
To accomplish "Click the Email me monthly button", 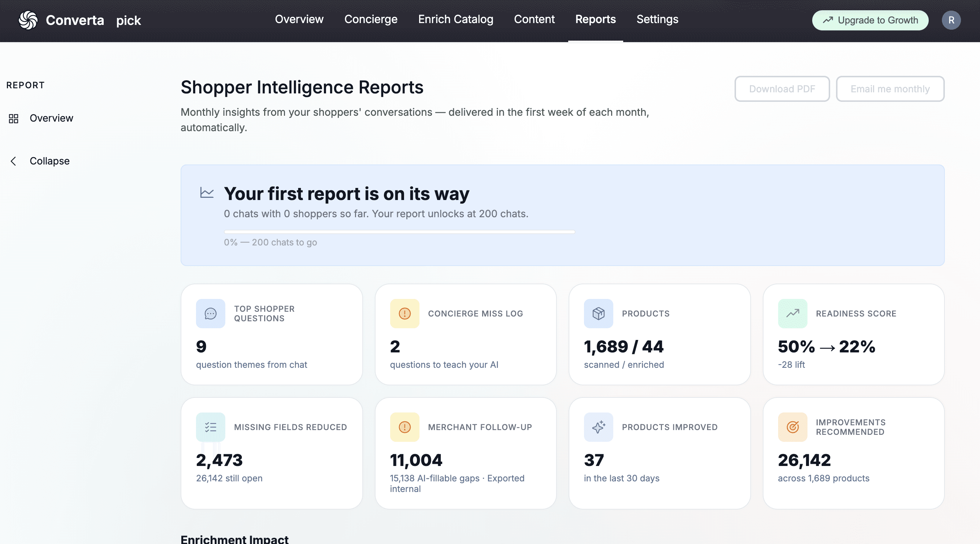I will coord(890,89).
